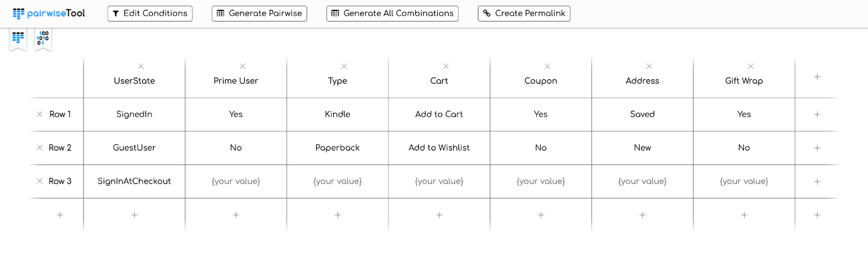Click the pairwiseTool logo

[49, 13]
